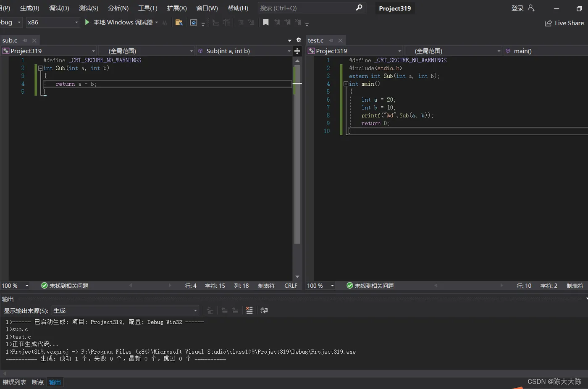The height and width of the screenshot is (389, 588).
Task: Open the x86 platform dropdown
Action: pos(52,22)
